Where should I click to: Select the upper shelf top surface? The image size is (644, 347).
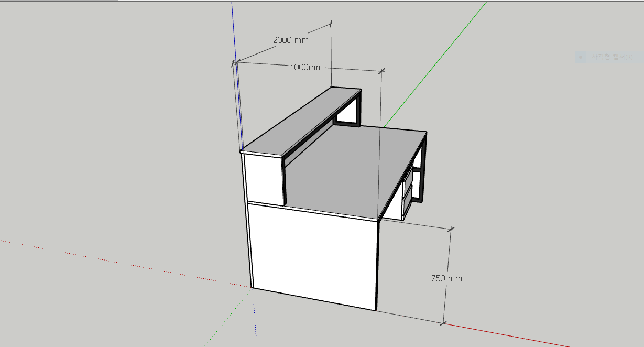coord(300,121)
